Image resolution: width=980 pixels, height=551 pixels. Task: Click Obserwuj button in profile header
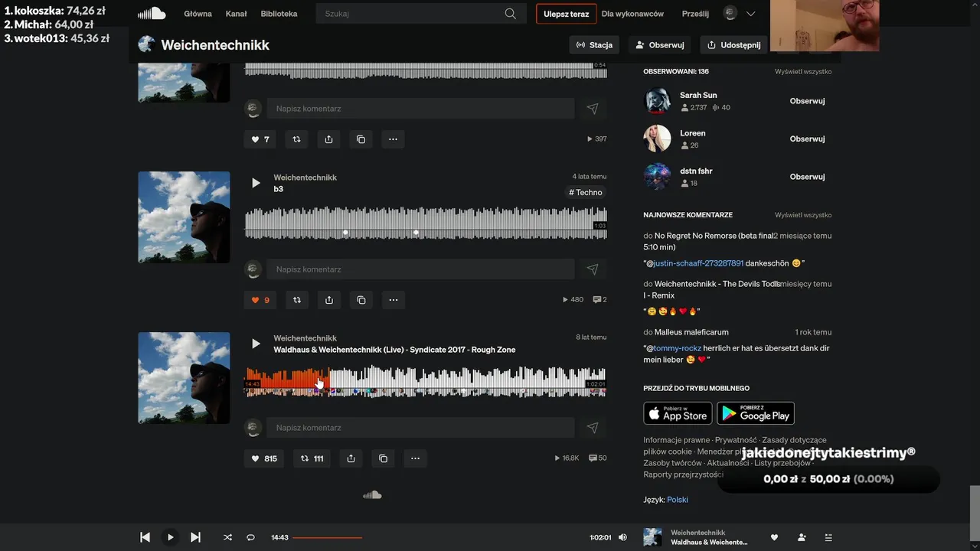pos(660,45)
